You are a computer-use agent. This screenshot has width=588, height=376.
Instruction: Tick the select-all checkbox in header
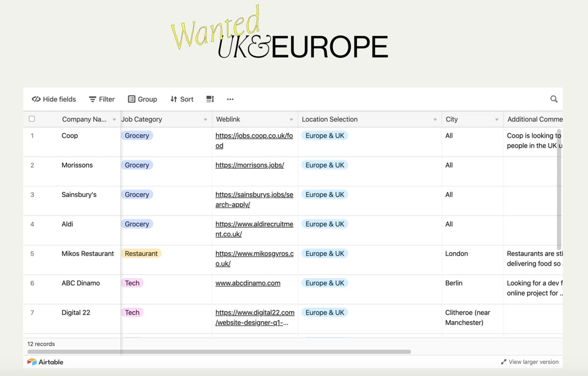32,119
